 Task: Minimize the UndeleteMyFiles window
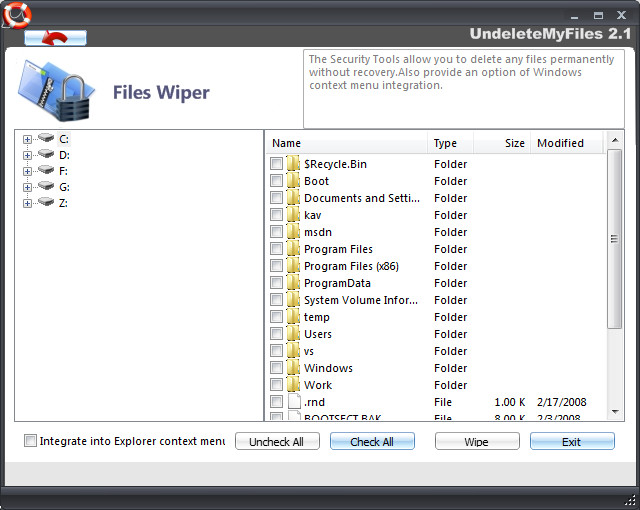click(x=575, y=16)
